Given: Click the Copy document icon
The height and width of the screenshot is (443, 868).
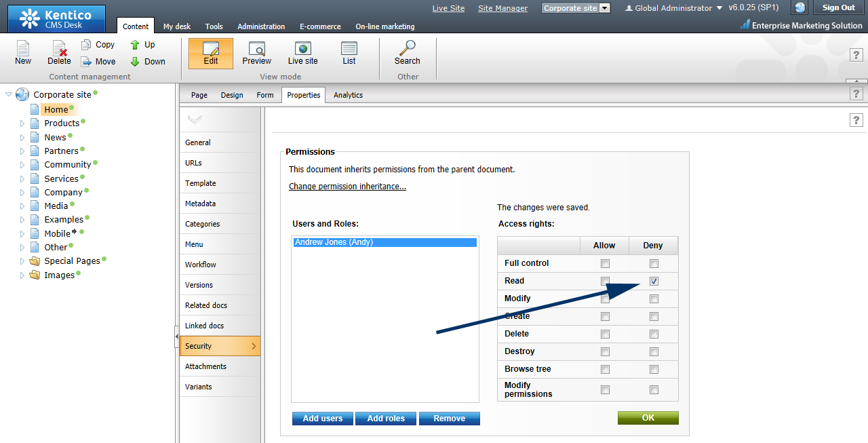Looking at the screenshot, I should (87, 45).
